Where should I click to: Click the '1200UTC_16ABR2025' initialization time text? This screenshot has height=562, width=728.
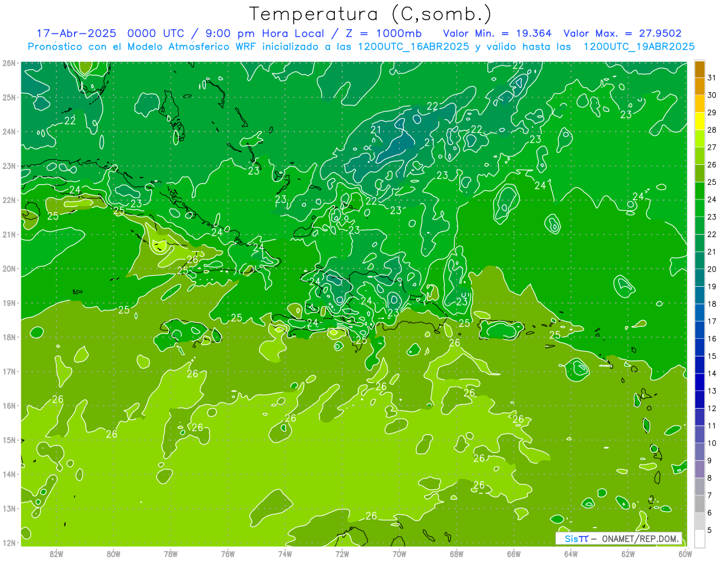click(x=413, y=47)
